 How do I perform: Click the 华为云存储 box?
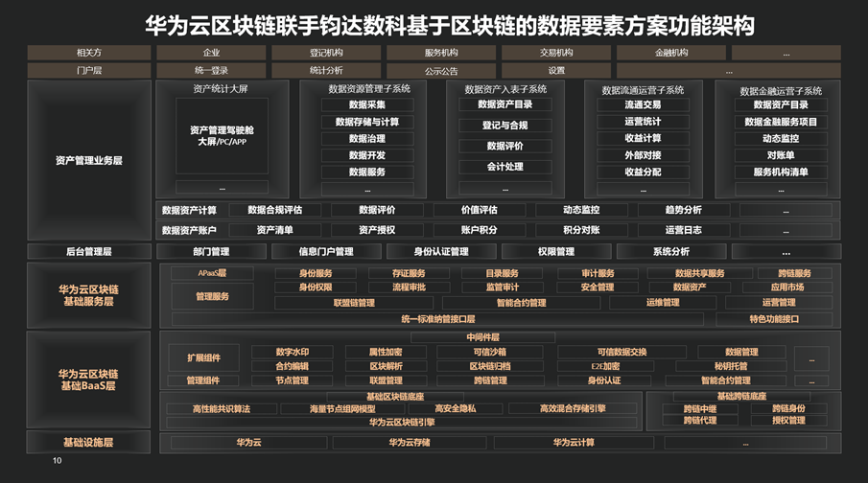[x=410, y=442]
